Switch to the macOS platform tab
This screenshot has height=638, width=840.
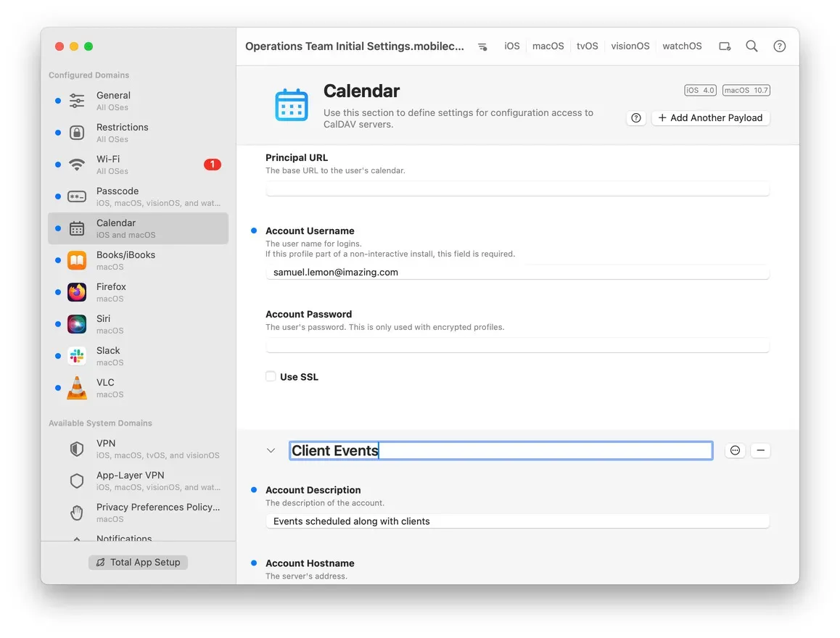click(548, 46)
